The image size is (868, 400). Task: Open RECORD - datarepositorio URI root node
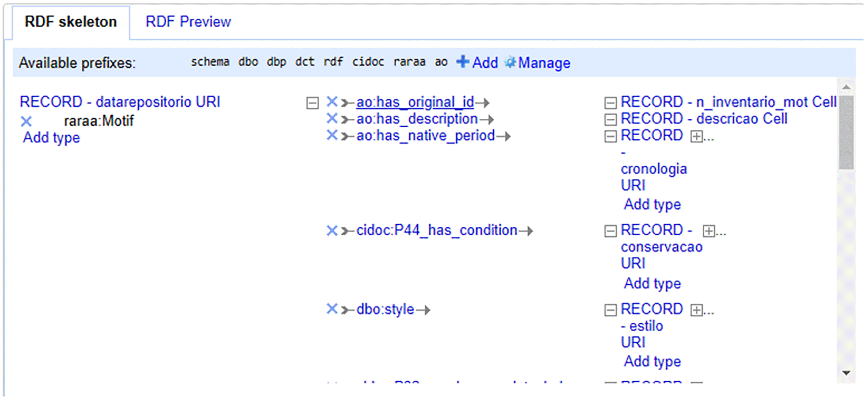(x=120, y=102)
